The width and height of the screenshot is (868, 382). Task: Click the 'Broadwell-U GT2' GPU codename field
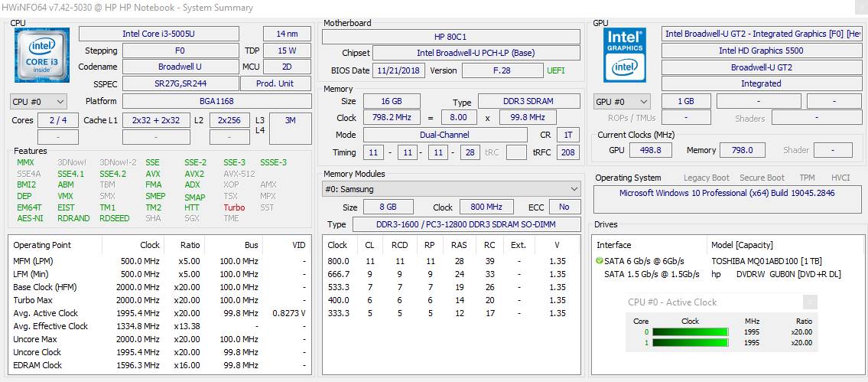click(761, 67)
